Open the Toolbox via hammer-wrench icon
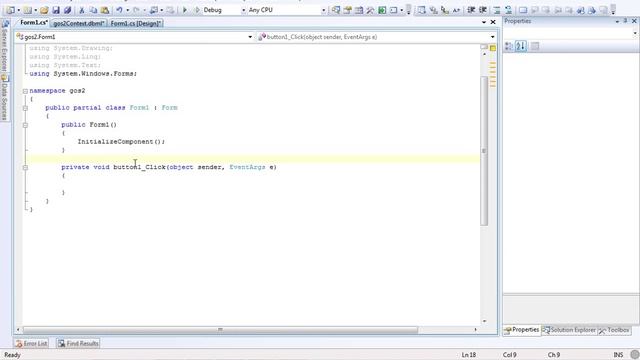The height and width of the screenshot is (360, 640). tap(370, 10)
